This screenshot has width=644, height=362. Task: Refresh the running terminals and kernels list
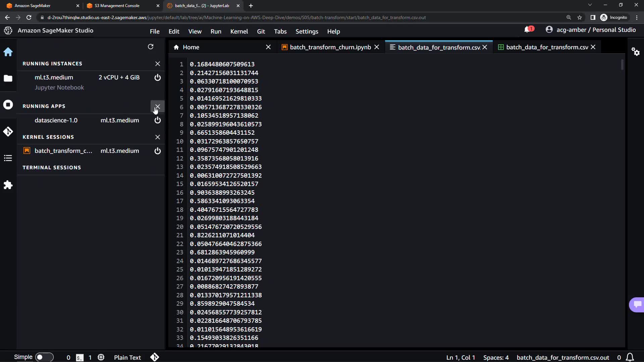(x=151, y=47)
